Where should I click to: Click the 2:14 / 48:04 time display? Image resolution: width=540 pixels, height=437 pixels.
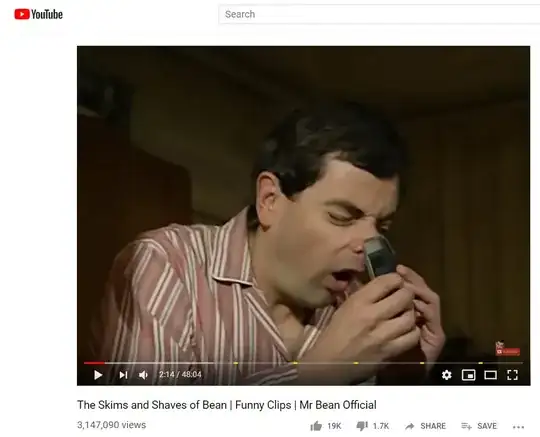180,374
